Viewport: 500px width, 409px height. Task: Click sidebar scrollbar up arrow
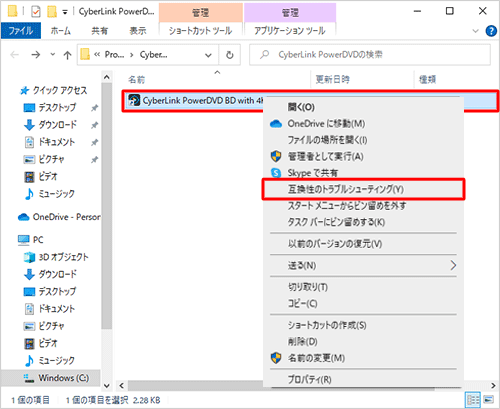(107, 77)
